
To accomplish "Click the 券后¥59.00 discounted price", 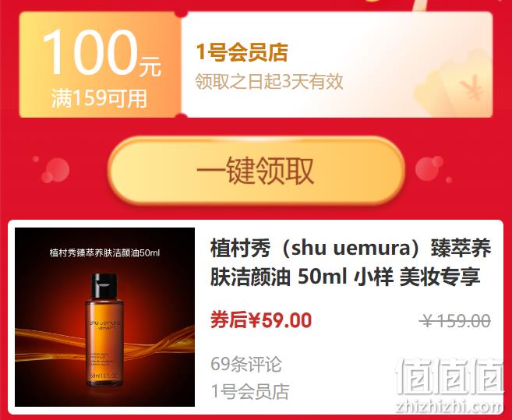I will (x=261, y=320).
